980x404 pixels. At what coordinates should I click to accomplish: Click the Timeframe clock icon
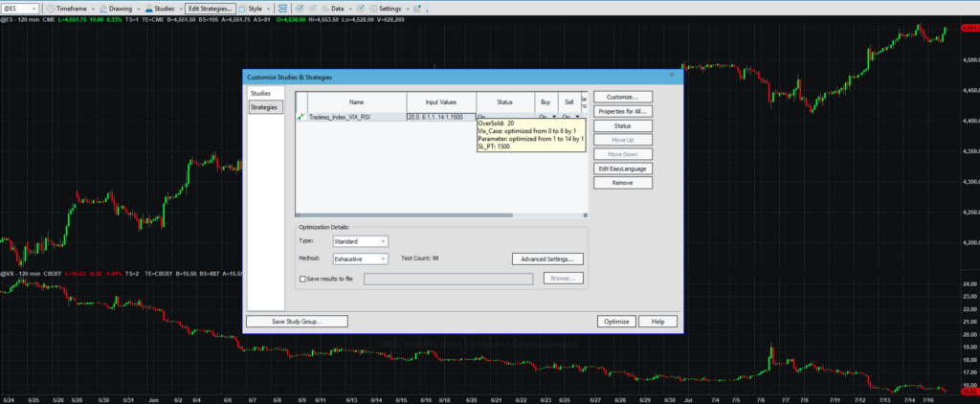coord(52,9)
